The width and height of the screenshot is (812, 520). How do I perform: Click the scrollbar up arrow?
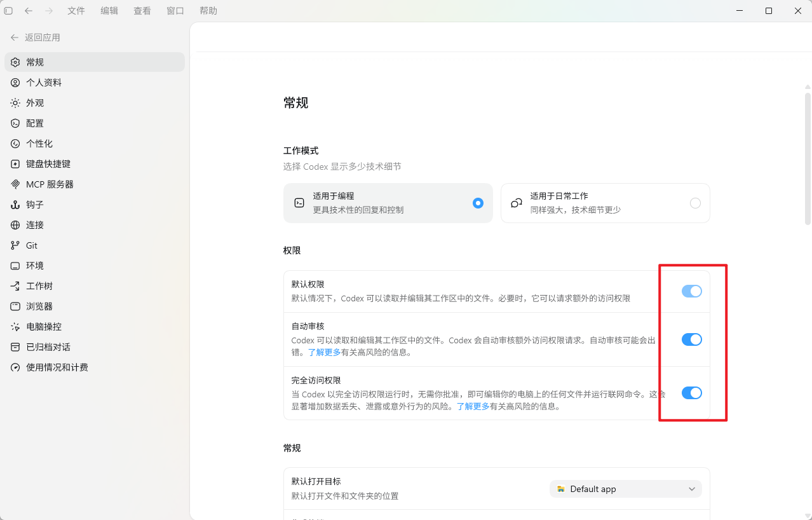808,87
